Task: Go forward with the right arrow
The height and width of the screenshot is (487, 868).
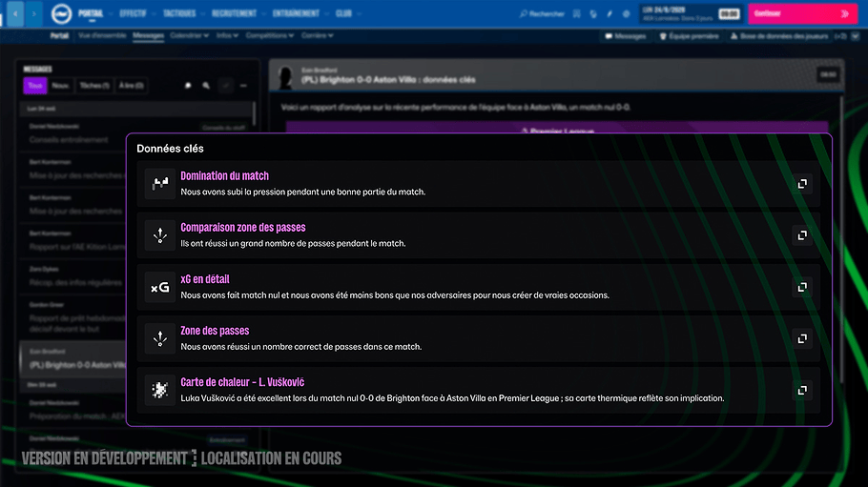Action: coord(33,14)
